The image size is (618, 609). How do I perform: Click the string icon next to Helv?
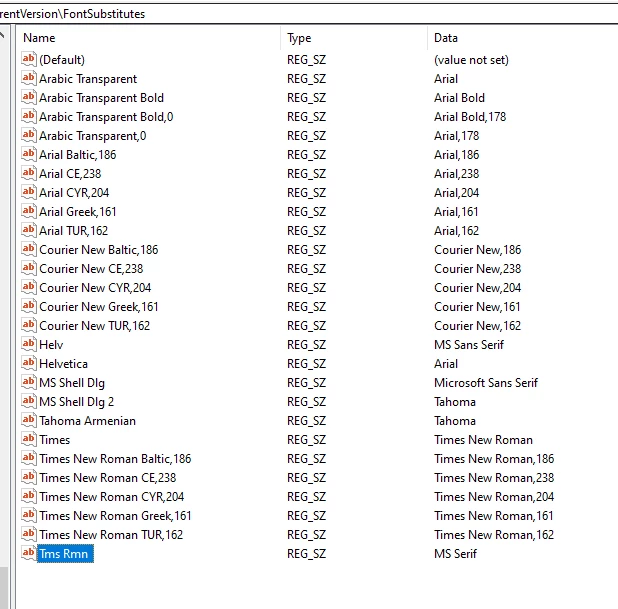click(x=29, y=345)
